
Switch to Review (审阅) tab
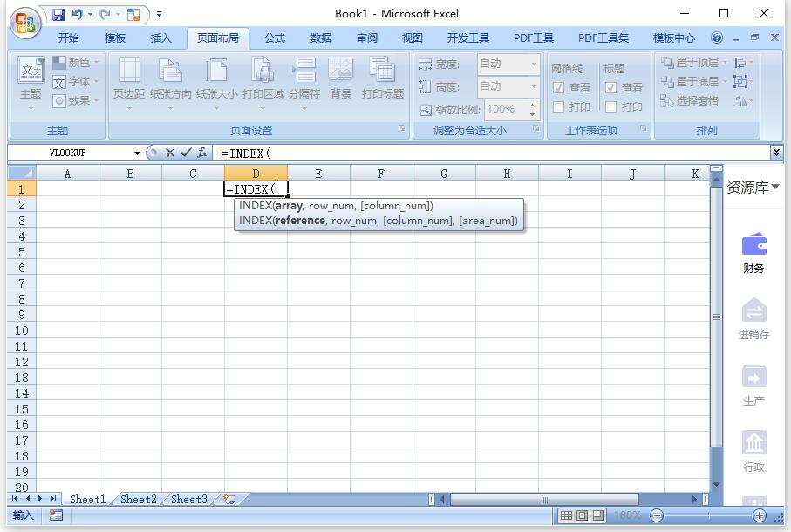tap(367, 38)
